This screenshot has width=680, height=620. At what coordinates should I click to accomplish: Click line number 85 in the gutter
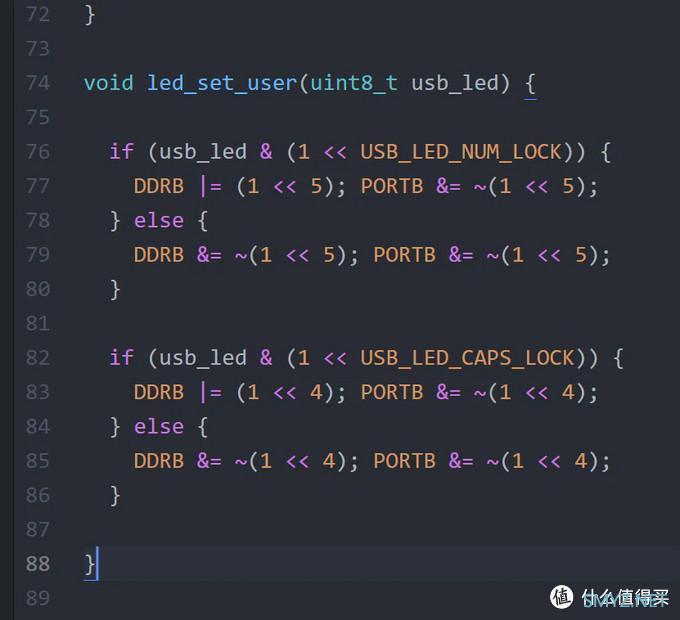38,460
